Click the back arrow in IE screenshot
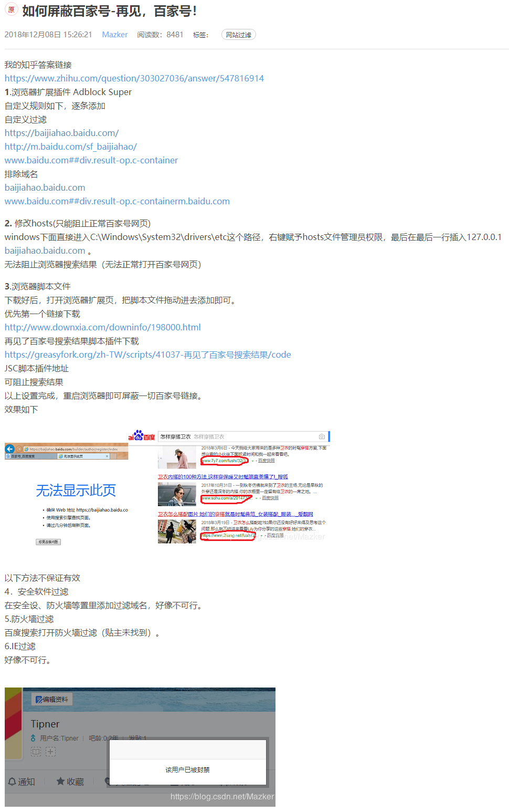The width and height of the screenshot is (509, 812). click(x=9, y=449)
